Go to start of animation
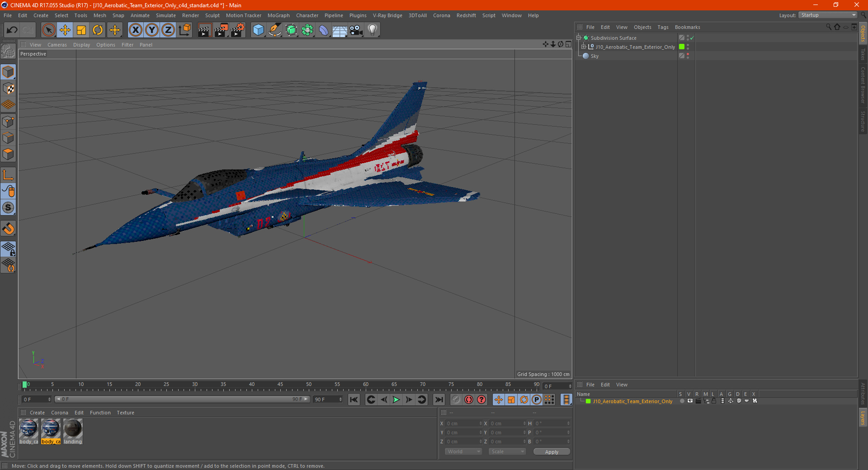The width and height of the screenshot is (868, 470). tap(354, 399)
